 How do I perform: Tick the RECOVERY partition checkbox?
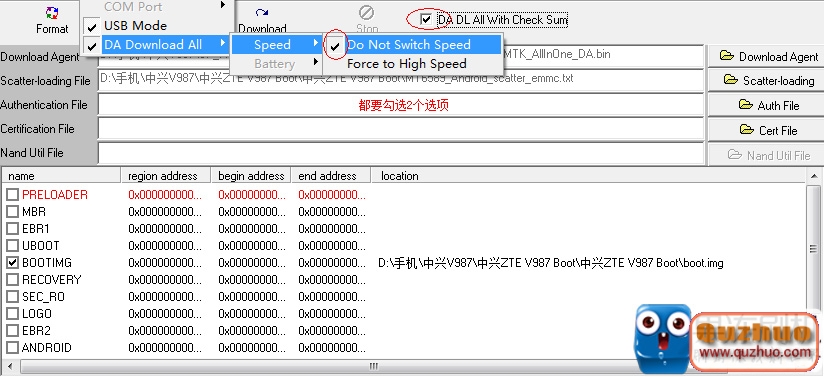pos(12,280)
